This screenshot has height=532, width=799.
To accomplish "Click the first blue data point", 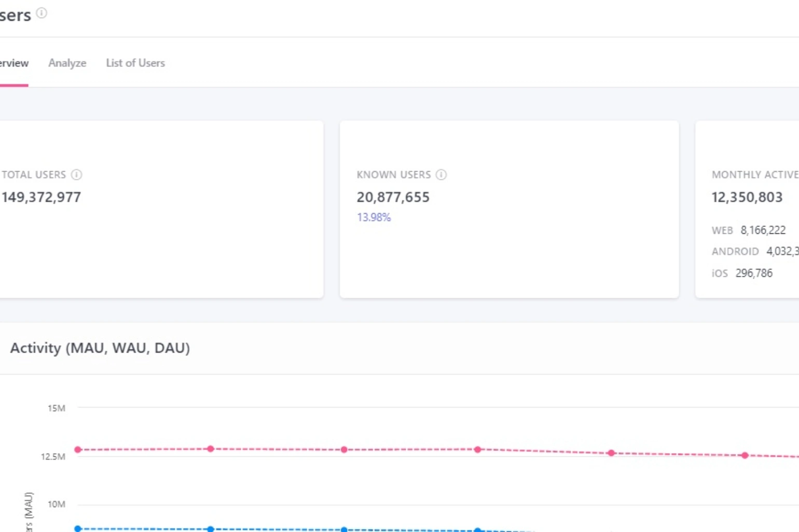I will (78, 529).
